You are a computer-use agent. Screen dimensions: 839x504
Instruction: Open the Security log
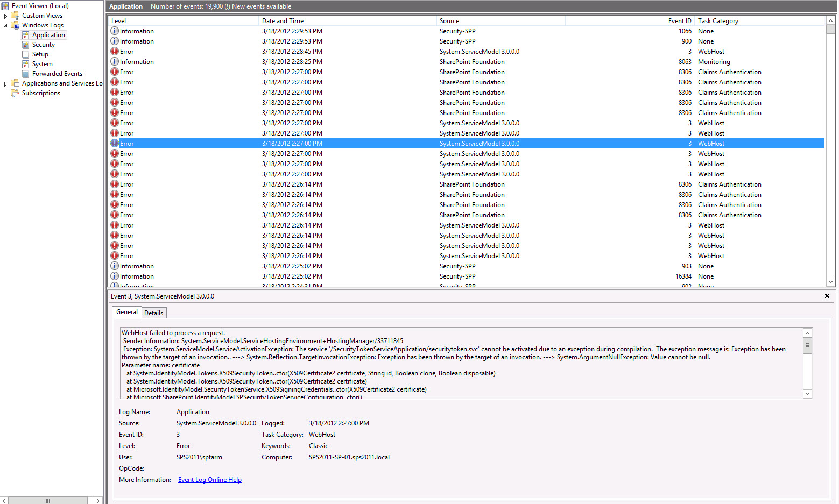coord(43,44)
